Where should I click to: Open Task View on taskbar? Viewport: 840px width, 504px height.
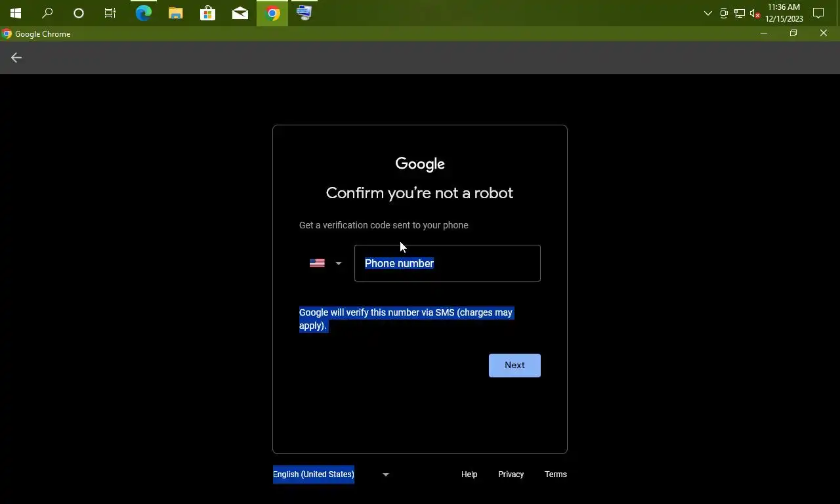(110, 13)
